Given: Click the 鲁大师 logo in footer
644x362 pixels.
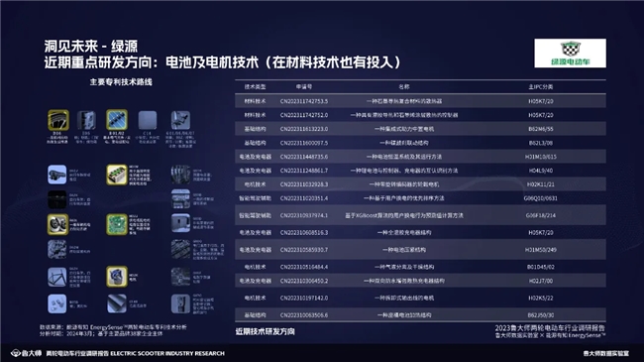Looking at the screenshot, I should point(27,353).
